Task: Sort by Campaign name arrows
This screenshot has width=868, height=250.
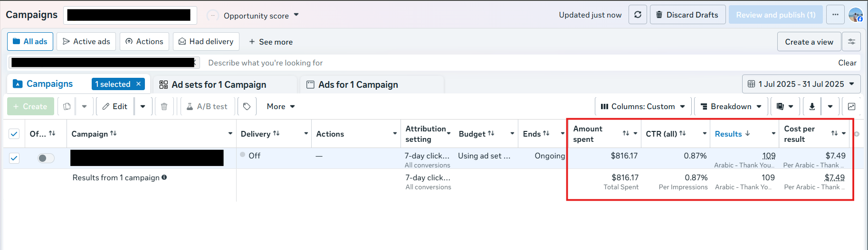Action: click(113, 133)
